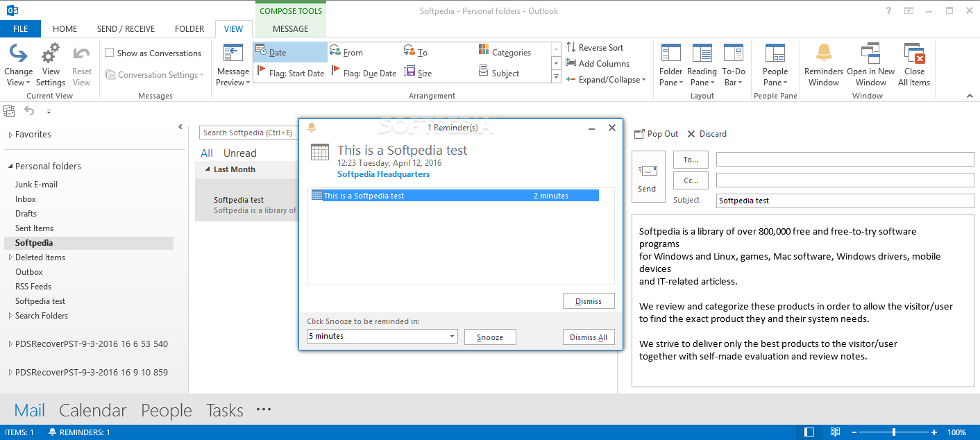Arrange messages by Categories
Image resolution: width=980 pixels, height=440 pixels.
505,53
